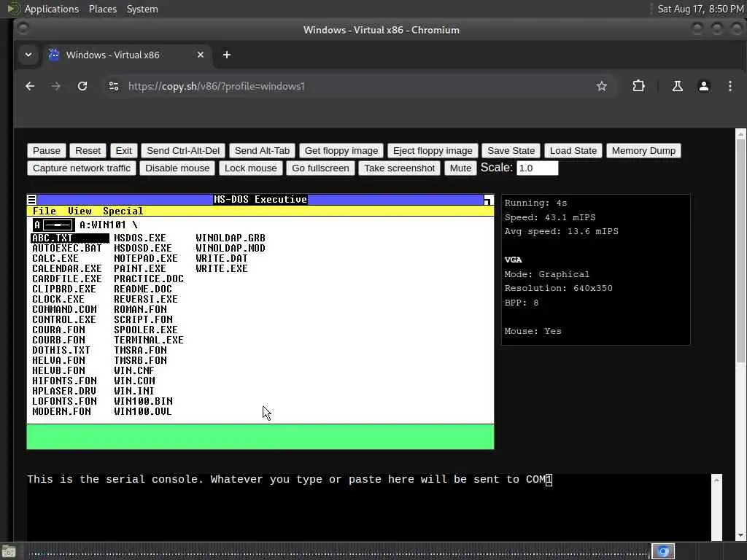Select CALENDAR.EXE in the file list
This screenshot has height=560, width=747.
click(x=66, y=268)
